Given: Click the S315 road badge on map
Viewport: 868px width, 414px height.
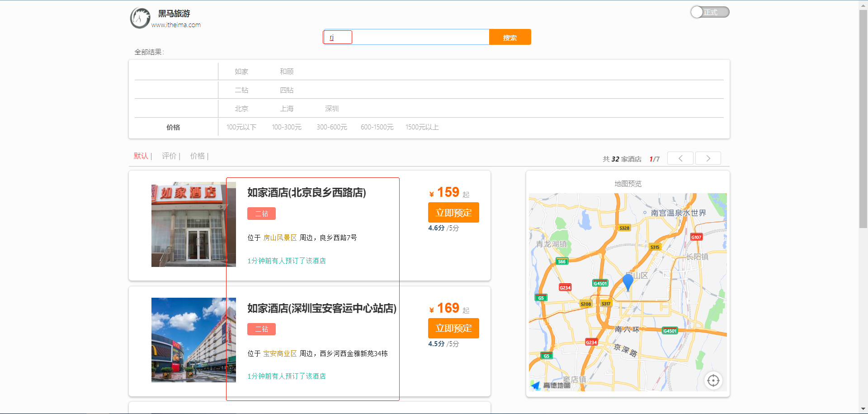Looking at the screenshot, I should pyautogui.click(x=655, y=247).
